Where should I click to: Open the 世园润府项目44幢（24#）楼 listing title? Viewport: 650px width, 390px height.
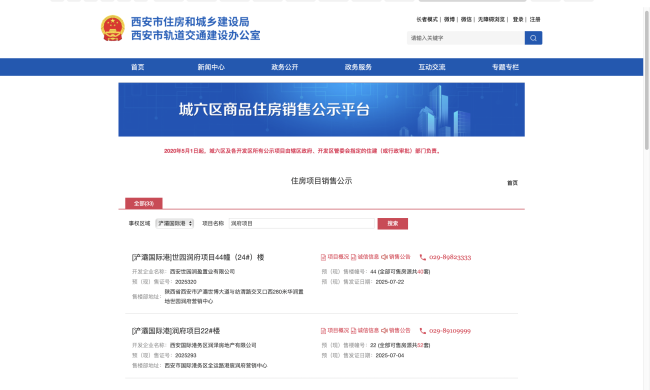(198, 257)
